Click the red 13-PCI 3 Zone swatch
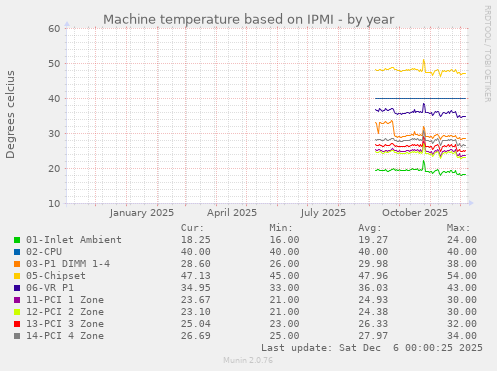 click(17, 324)
